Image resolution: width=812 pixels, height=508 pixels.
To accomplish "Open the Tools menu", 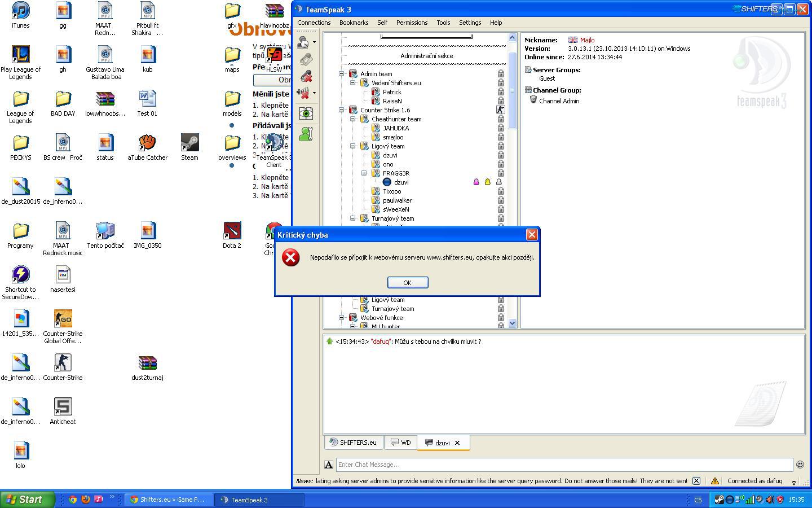I will coord(443,23).
